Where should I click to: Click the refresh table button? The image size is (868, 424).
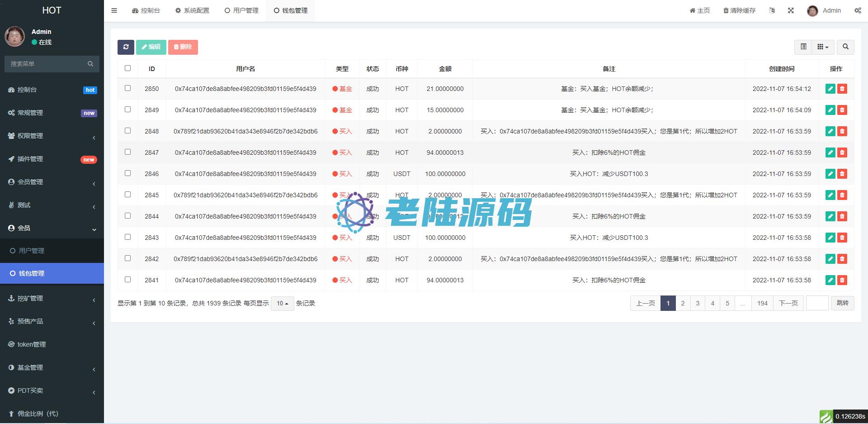(126, 47)
